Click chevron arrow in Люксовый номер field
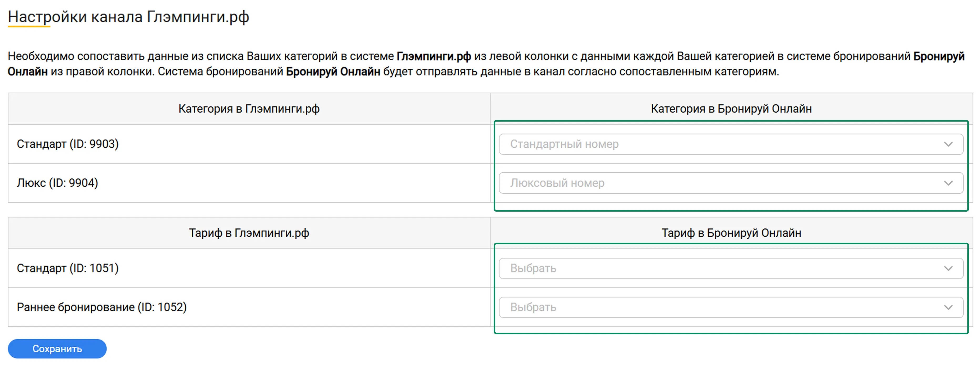The height and width of the screenshot is (369, 980). tap(948, 183)
